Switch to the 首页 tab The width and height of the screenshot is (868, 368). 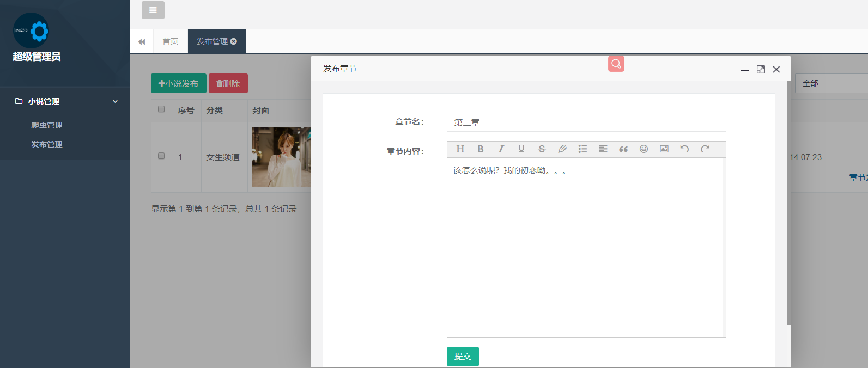(x=170, y=41)
